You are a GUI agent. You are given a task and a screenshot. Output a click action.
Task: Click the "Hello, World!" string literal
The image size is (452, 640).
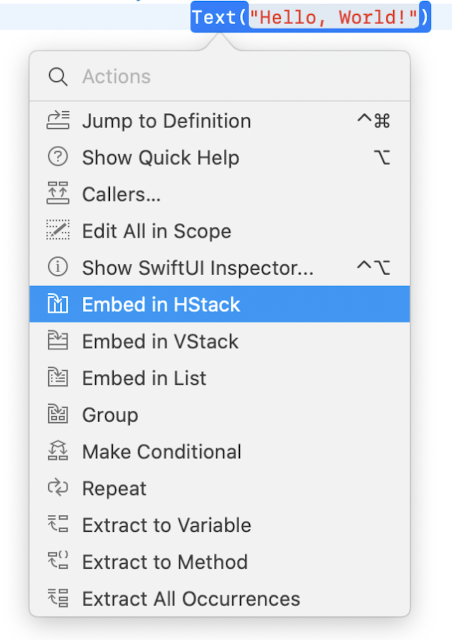click(x=334, y=17)
